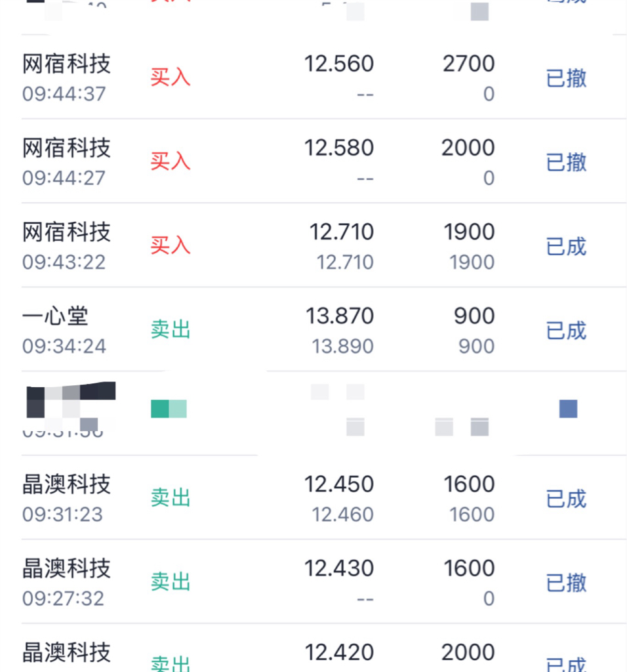This screenshot has height=672, width=627.
Task: Select the 12.420 price on the bottom 晶澳科技 order
Action: 338,652
